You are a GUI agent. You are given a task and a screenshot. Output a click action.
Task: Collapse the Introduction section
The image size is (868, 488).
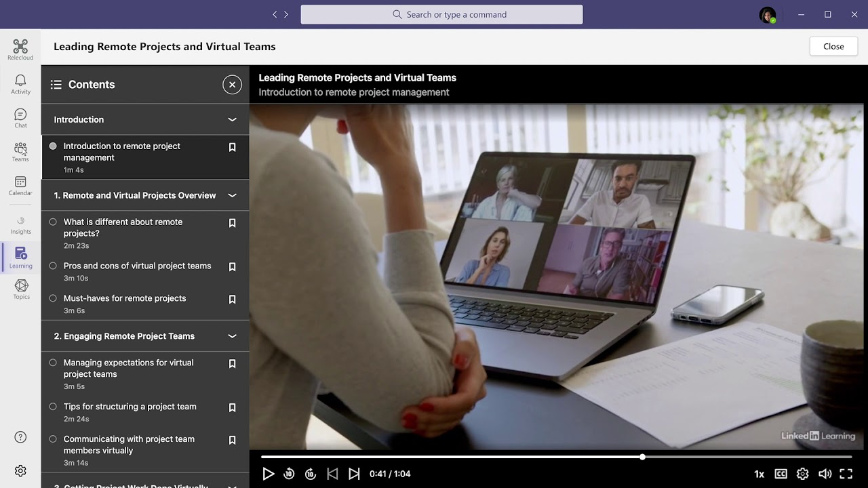coord(232,119)
